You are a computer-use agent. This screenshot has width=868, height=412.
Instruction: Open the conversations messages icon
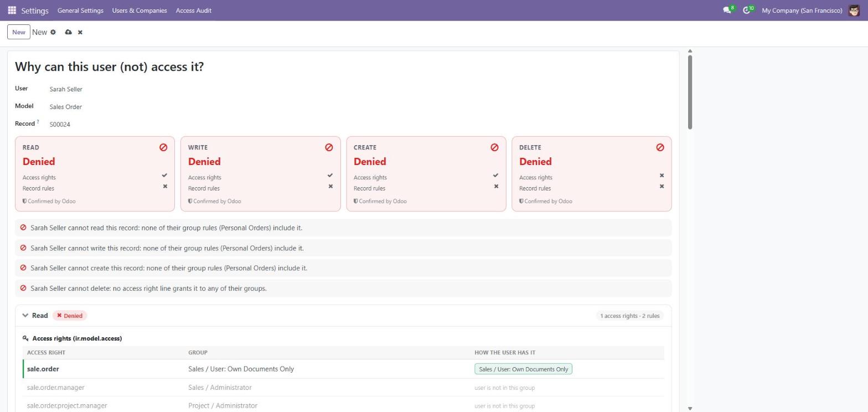(727, 11)
